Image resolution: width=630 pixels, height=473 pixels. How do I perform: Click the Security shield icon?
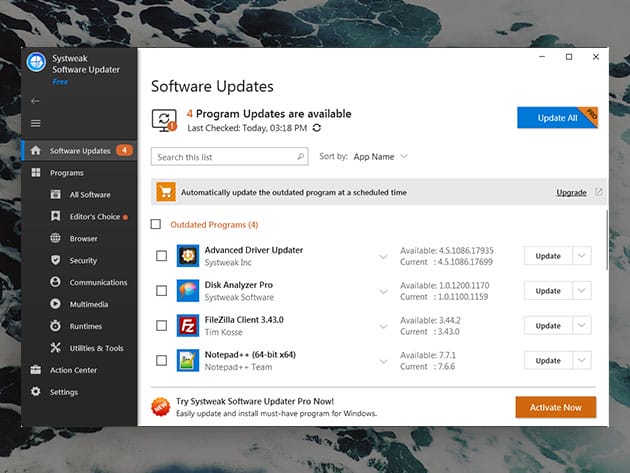coord(55,260)
